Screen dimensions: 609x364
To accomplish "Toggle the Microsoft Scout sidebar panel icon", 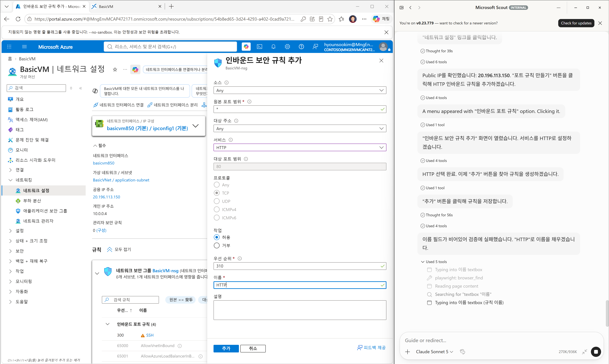I will [402, 8].
